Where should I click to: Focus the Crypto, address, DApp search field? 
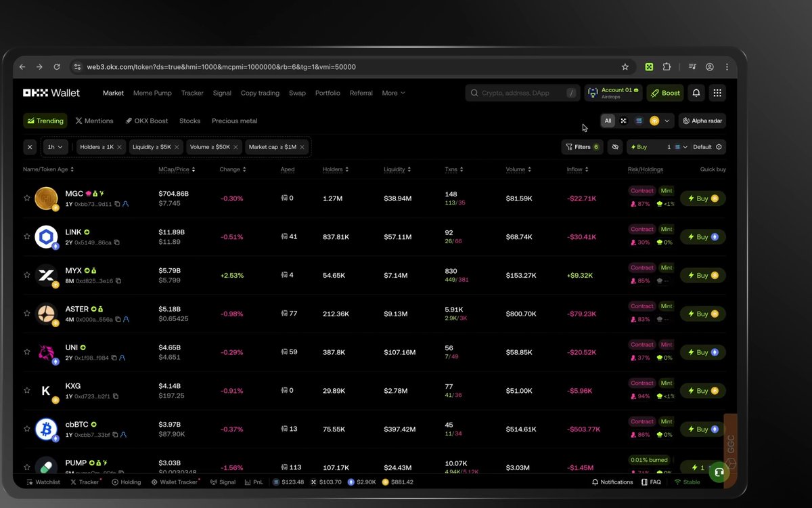click(x=522, y=93)
